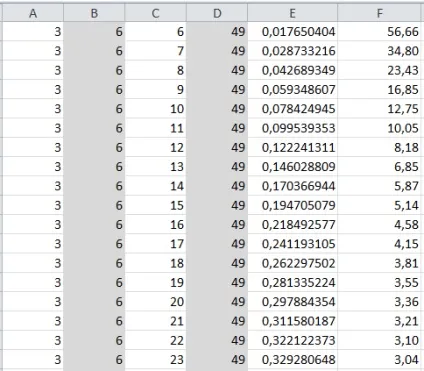Select cell showing 5,14
This screenshot has width=424, height=371.
coord(379,205)
